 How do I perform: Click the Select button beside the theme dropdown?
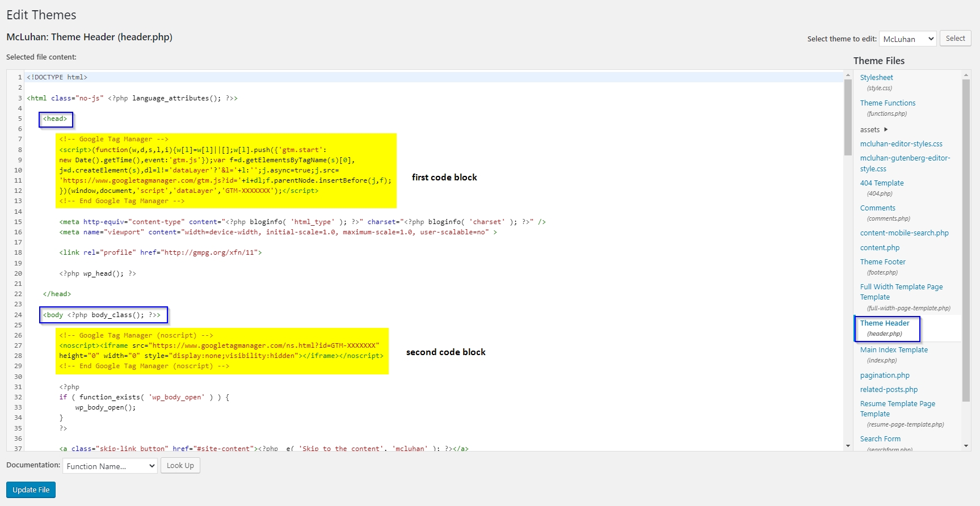(x=956, y=39)
